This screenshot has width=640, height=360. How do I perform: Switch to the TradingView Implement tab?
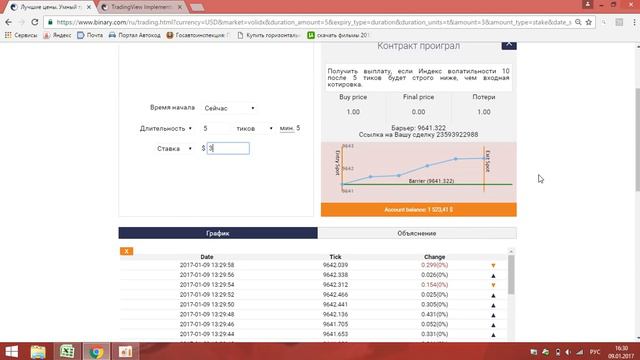tap(141, 7)
